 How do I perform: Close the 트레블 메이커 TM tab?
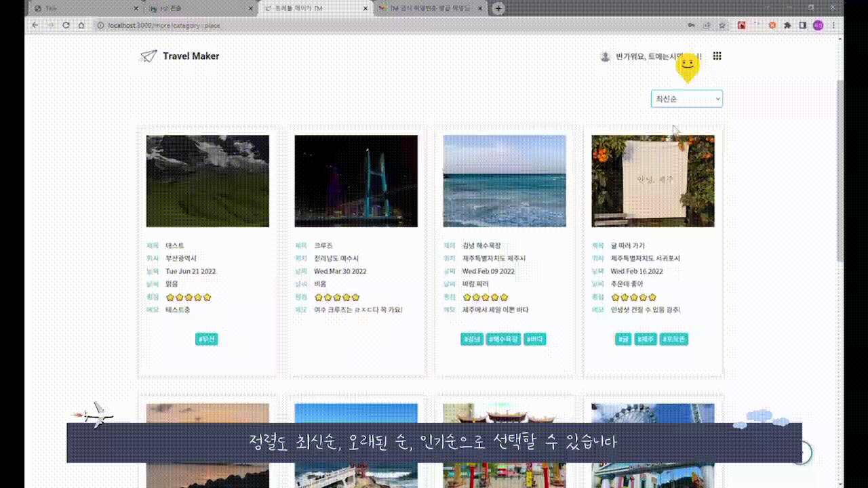point(366,8)
